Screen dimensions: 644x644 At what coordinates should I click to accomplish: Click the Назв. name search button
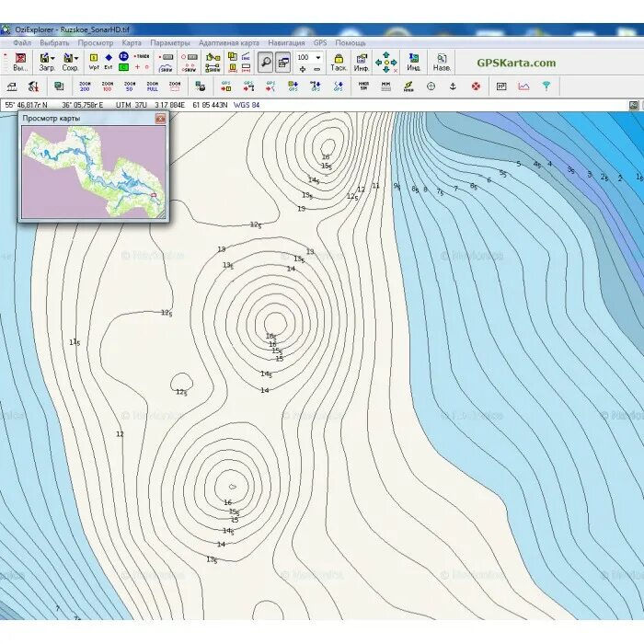[442, 63]
